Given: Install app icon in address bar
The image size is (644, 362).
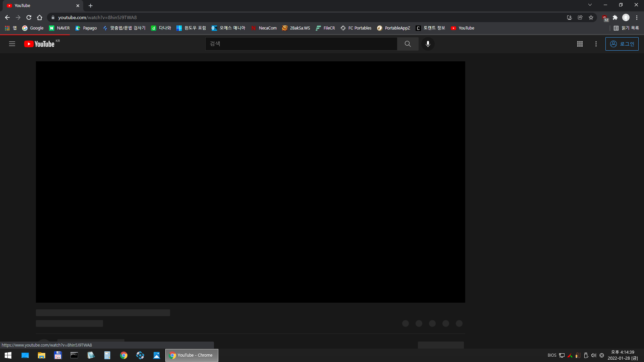Looking at the screenshot, I should (569, 17).
